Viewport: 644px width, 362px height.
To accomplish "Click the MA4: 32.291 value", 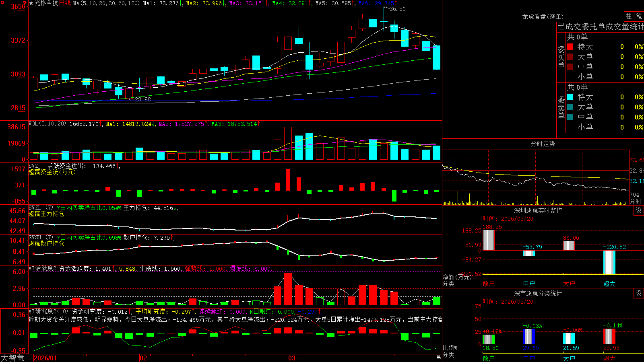I will [292, 3].
